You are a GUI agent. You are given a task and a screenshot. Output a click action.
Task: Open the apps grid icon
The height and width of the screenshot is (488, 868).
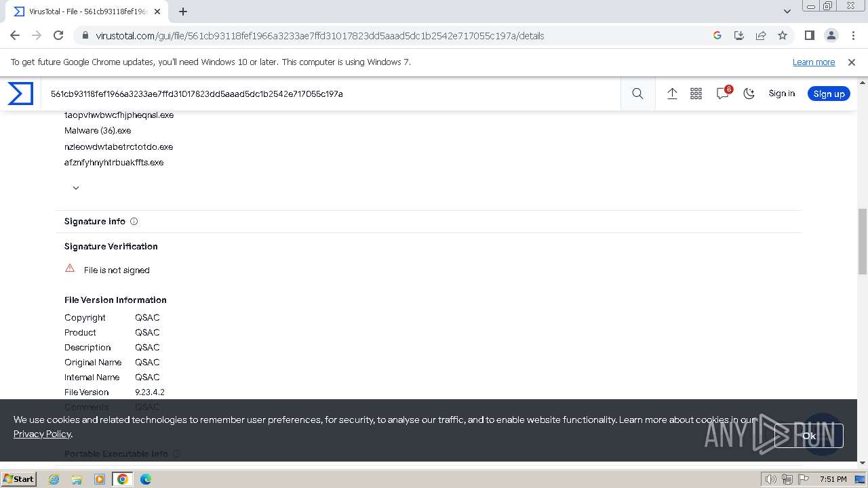coord(696,94)
